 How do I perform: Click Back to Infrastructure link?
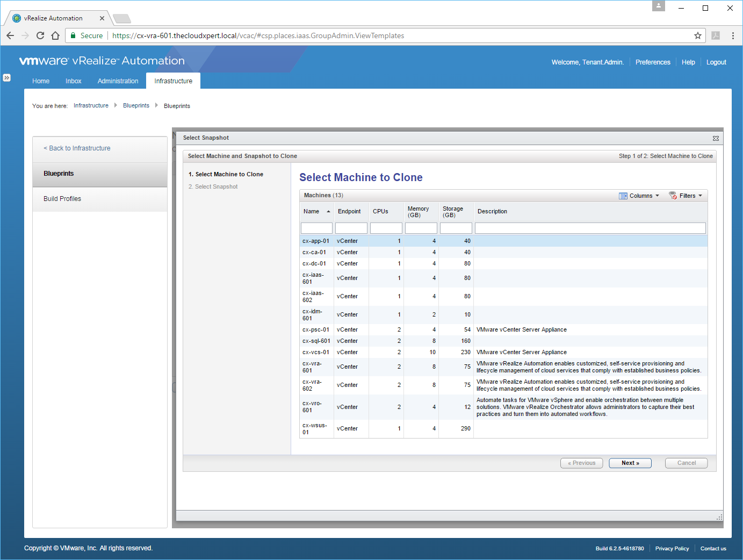tap(77, 148)
